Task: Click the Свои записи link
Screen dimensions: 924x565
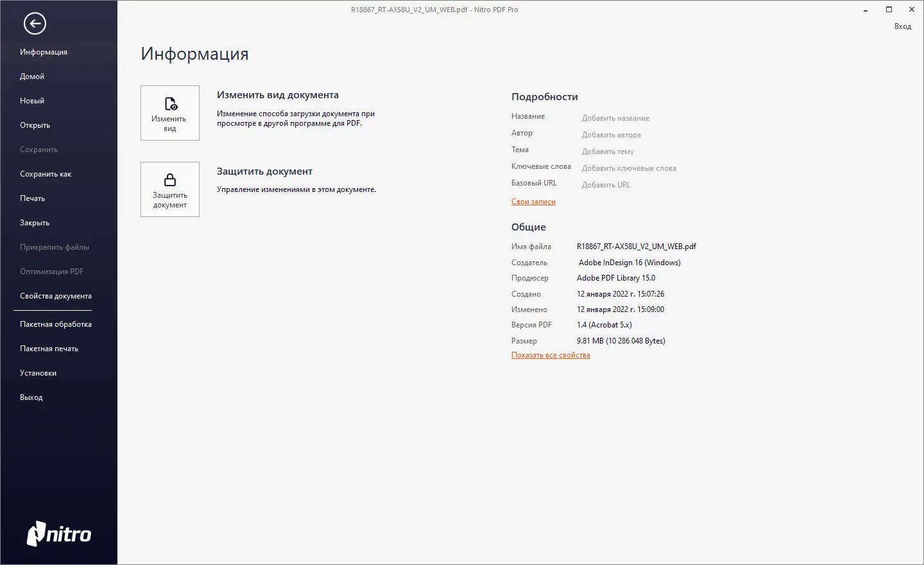Action: click(x=533, y=202)
